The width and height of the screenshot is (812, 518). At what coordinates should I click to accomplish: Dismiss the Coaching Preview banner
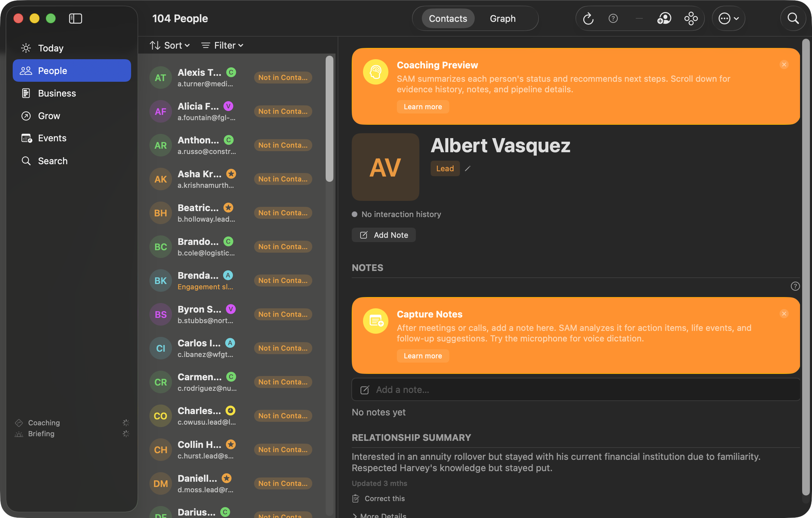[784, 64]
